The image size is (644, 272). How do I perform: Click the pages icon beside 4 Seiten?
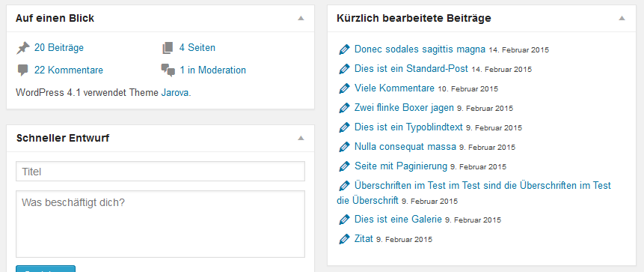click(167, 48)
